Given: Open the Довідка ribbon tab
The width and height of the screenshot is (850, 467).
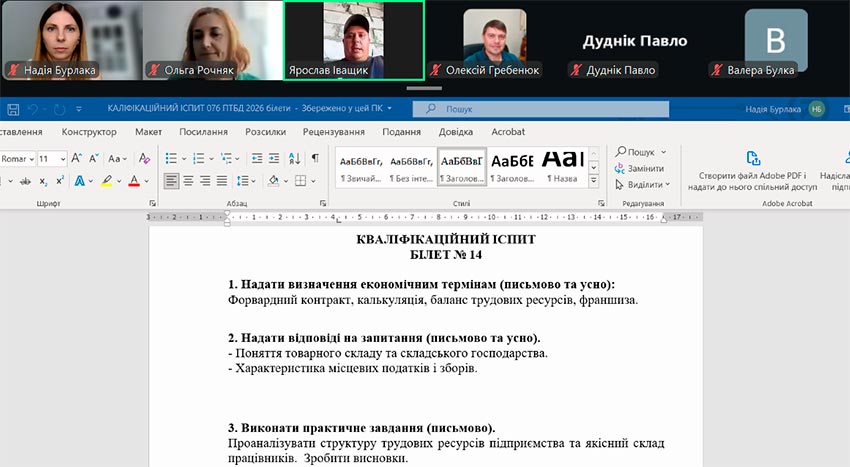Looking at the screenshot, I should pyautogui.click(x=455, y=132).
